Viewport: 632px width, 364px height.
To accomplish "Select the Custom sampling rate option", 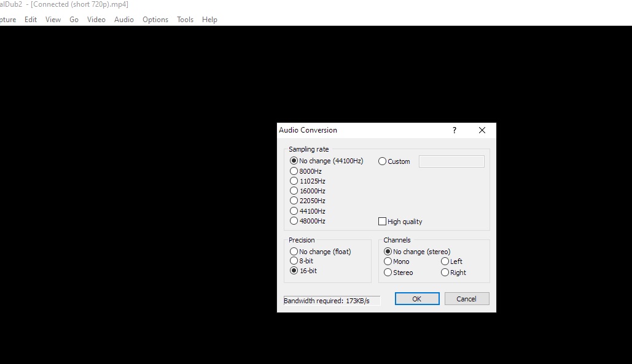I will coord(394,161).
